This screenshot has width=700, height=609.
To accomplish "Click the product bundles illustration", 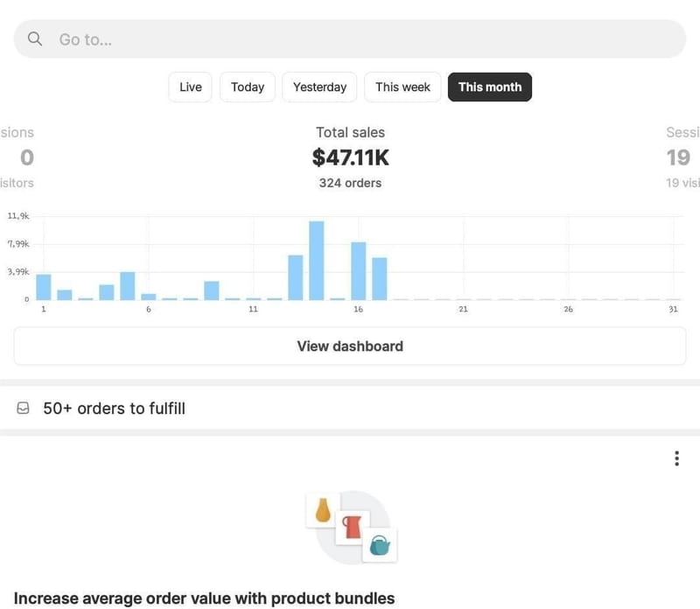I will [x=352, y=528].
